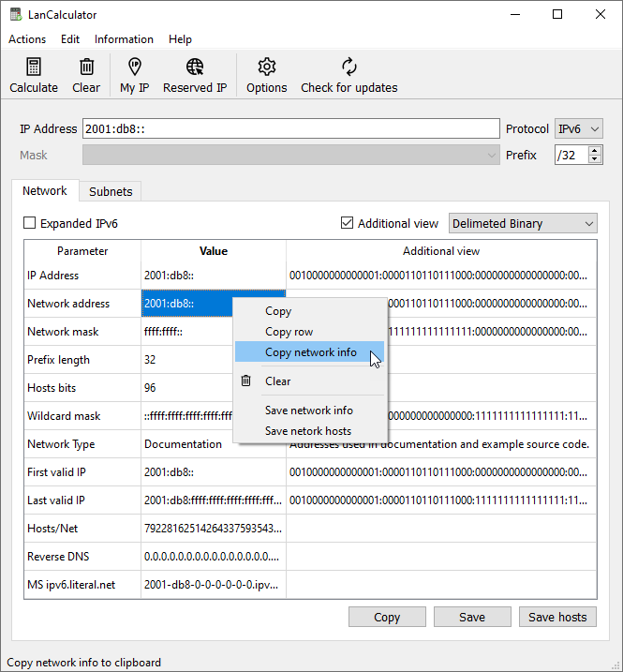
Task: Open the Protocol IPv6 dropdown
Action: tap(578, 129)
